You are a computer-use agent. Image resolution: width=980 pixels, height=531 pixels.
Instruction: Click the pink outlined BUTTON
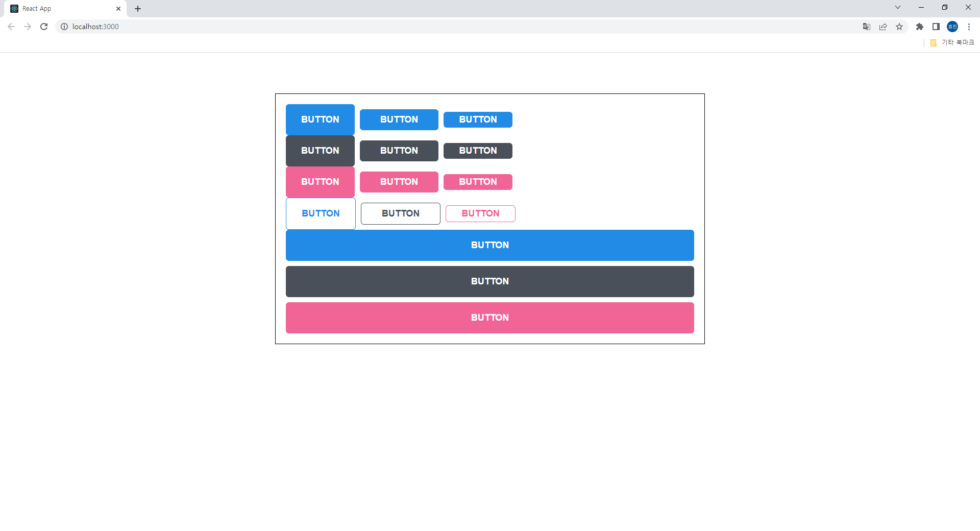[480, 213]
